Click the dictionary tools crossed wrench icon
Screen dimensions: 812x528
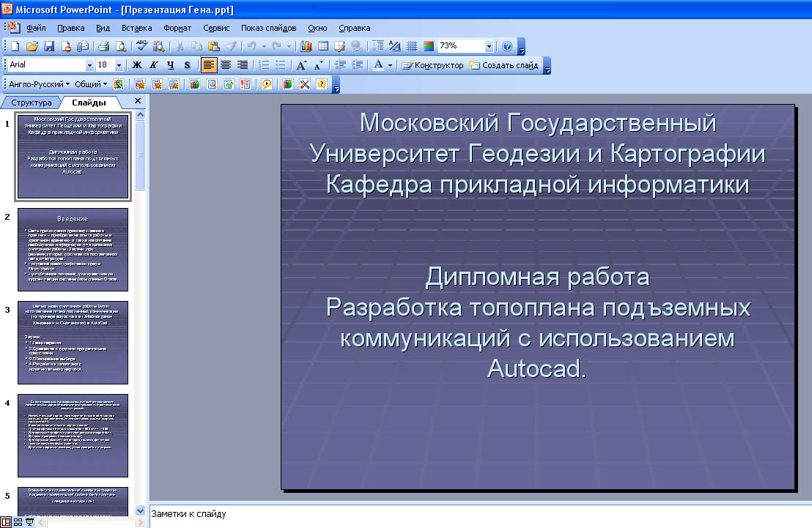pyautogui.click(x=305, y=84)
